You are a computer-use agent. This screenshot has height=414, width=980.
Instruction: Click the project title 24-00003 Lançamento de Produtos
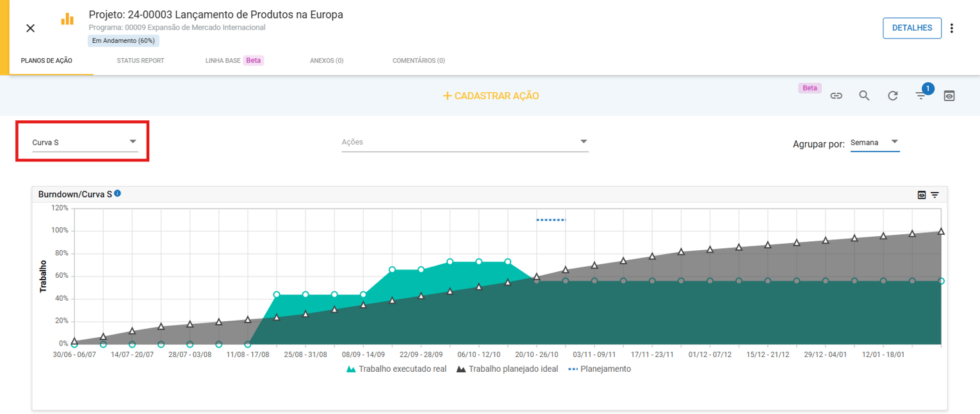click(216, 14)
